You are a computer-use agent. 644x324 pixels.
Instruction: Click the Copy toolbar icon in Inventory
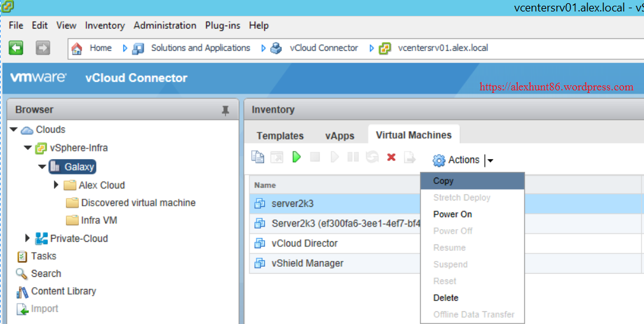click(x=258, y=157)
